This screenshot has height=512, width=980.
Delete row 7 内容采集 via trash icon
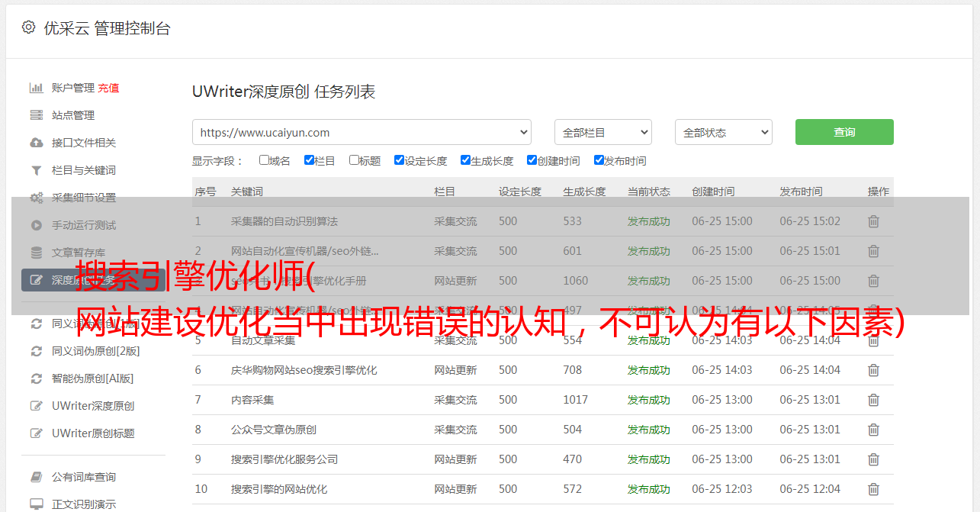(x=873, y=400)
